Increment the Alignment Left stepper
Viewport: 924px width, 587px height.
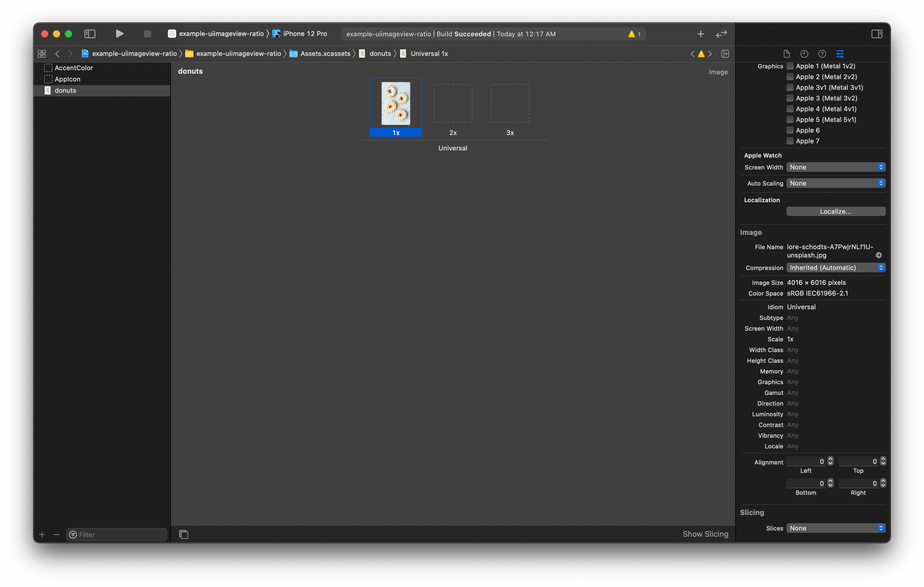pyautogui.click(x=830, y=459)
